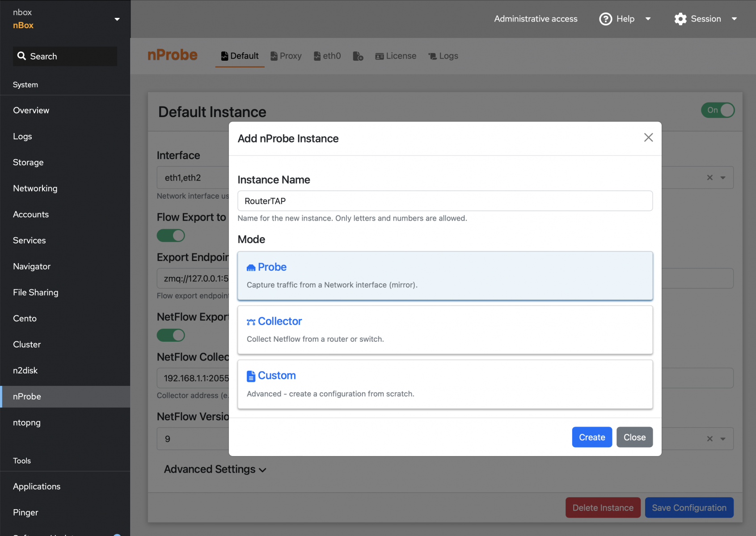Click the Collector mode icon
Viewport: 756px width, 536px height.
tap(251, 322)
